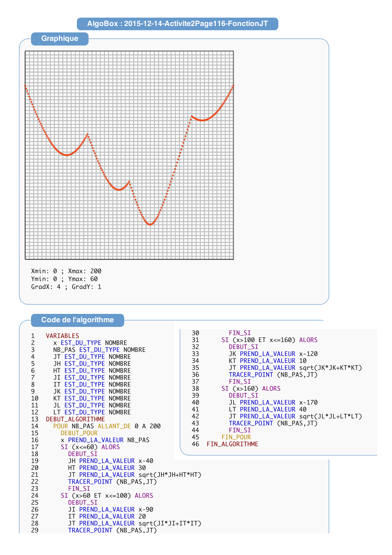
Task: Click the VARIABLES keyword on line 1
Action: pos(62,336)
